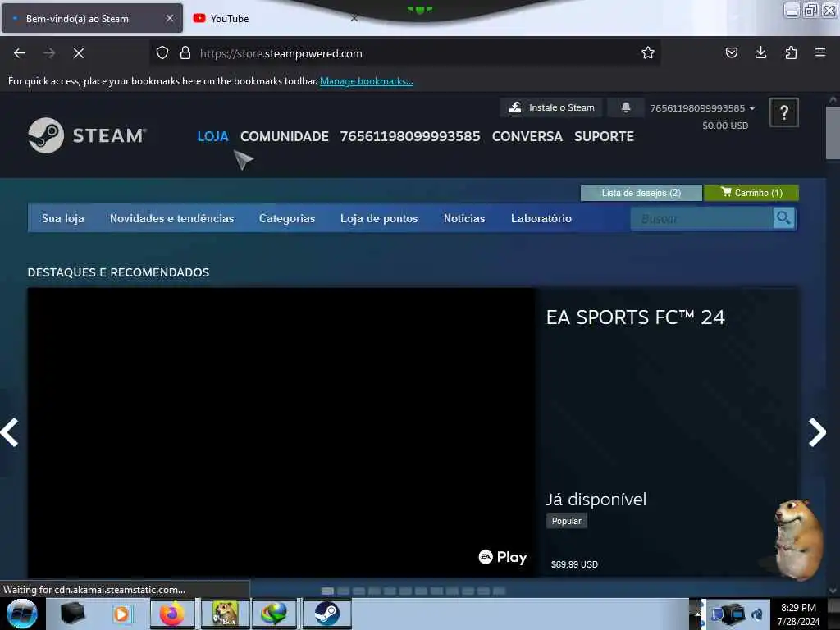Open the Windows Start menu
Viewport: 840px width, 630px height.
(22, 614)
